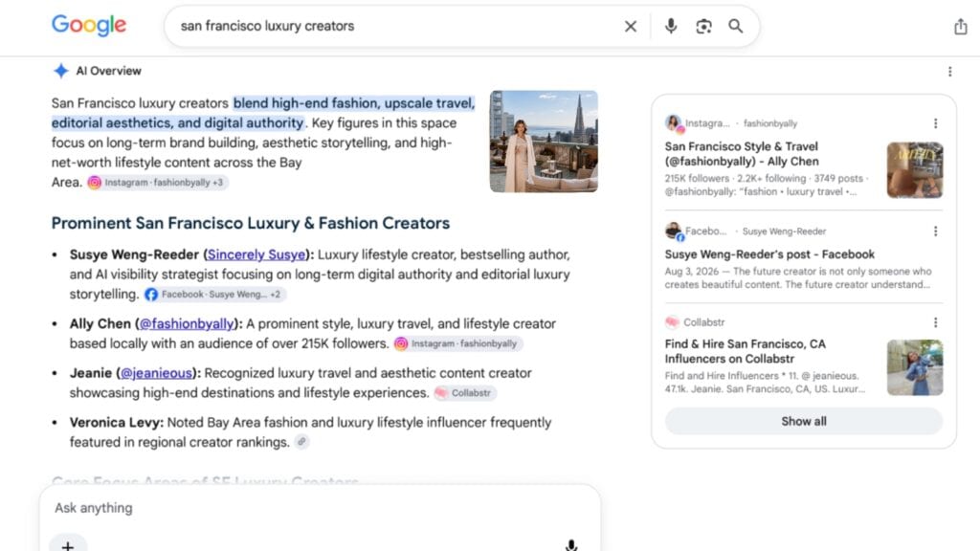Open Susye Weng-Reeder's post - Facebook result
The image size is (980, 551).
tap(769, 254)
